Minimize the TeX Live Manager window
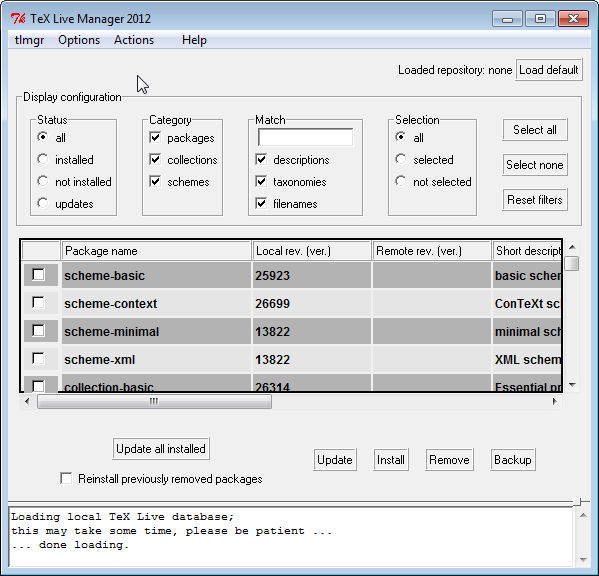The image size is (599, 576). [x=507, y=19]
